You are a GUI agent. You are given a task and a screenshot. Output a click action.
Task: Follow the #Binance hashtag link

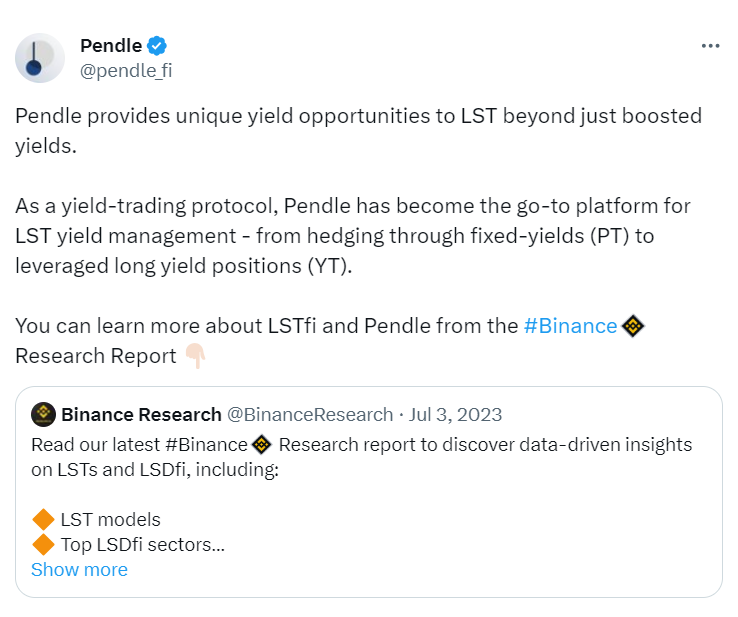point(570,326)
